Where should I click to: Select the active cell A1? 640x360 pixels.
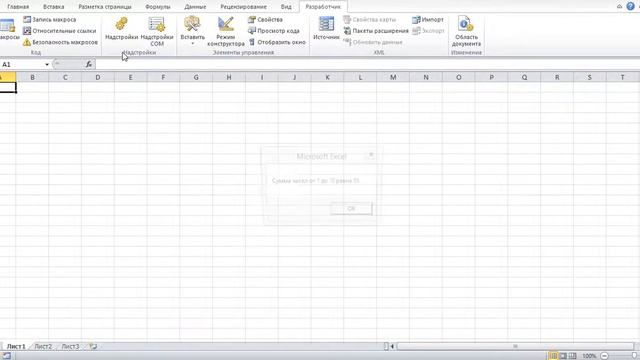click(x=8, y=87)
